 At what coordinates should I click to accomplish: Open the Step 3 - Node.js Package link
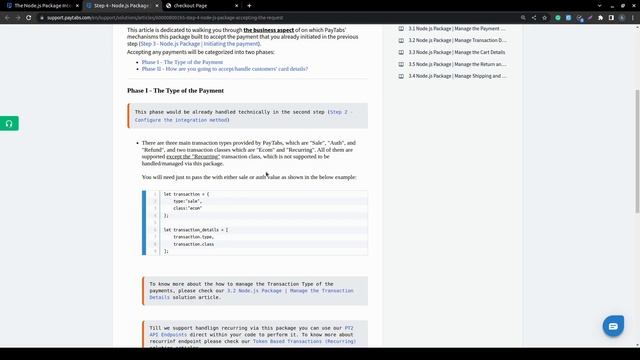tap(200, 44)
